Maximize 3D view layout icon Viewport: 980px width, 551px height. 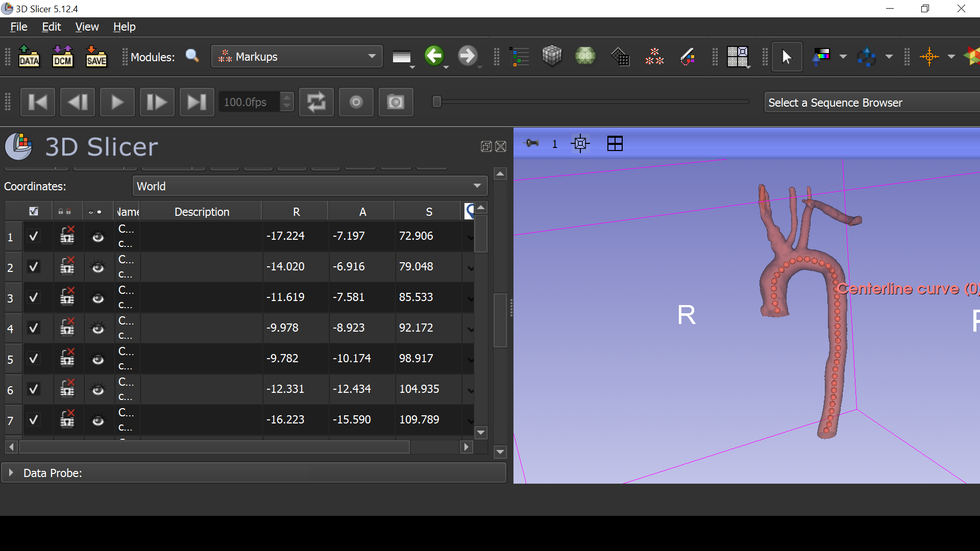click(615, 144)
